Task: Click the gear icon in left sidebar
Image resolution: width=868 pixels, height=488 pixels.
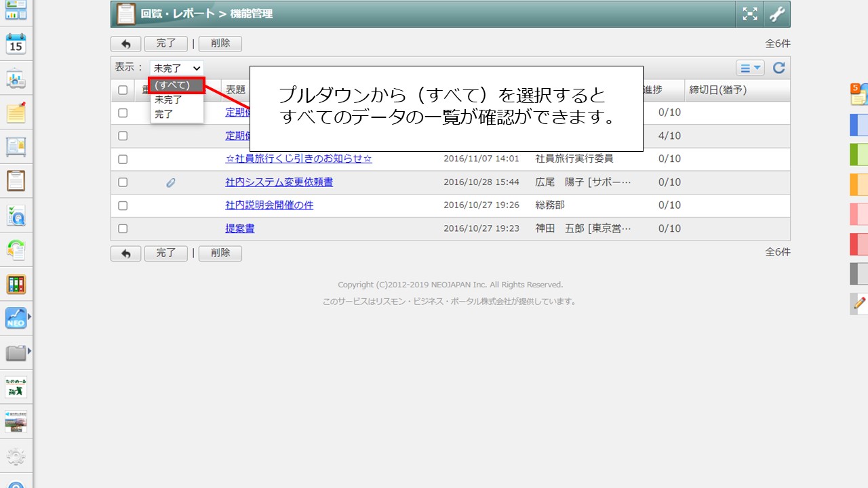Action: 16,455
